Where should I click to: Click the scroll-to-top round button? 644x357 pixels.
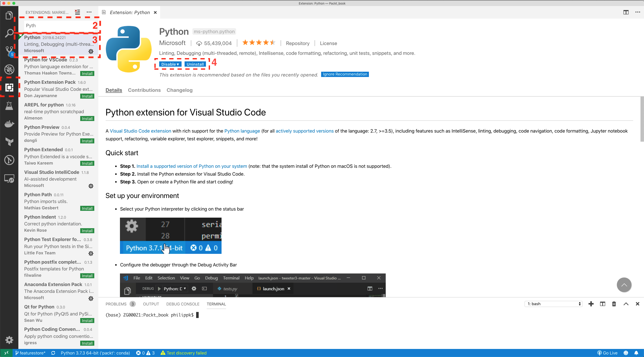pos(624,285)
